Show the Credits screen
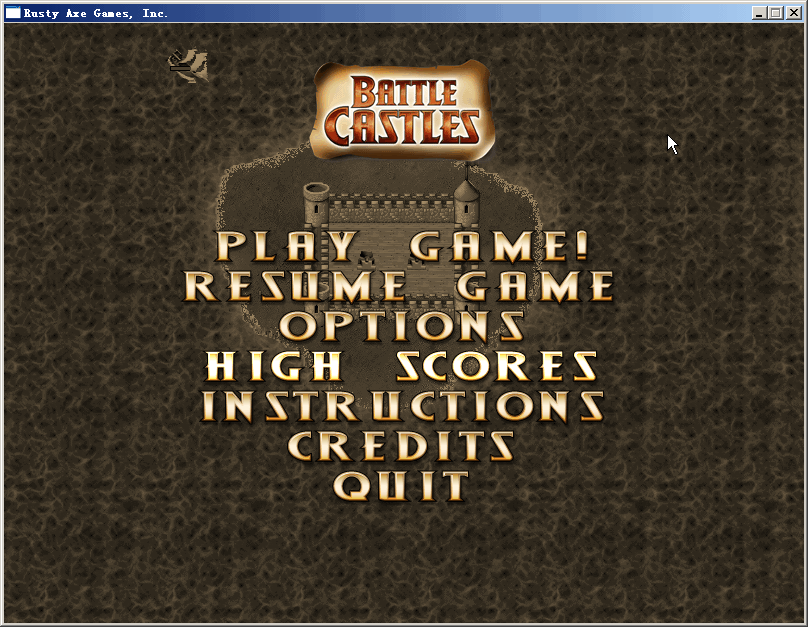The image size is (808, 627). 401,446
